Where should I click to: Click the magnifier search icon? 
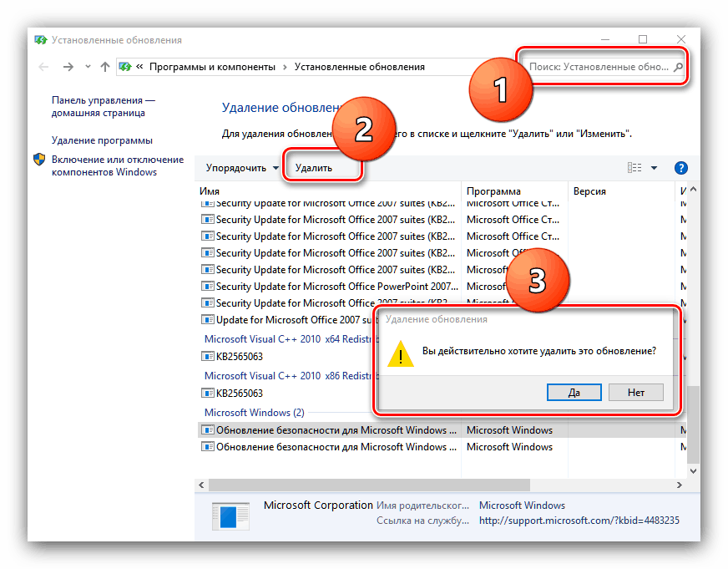coord(678,67)
